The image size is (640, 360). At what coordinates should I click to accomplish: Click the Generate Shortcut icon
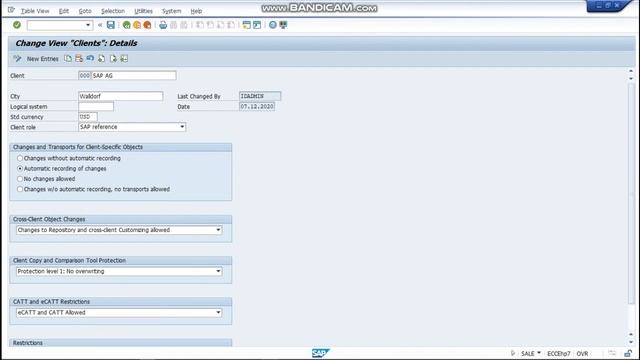(257, 25)
